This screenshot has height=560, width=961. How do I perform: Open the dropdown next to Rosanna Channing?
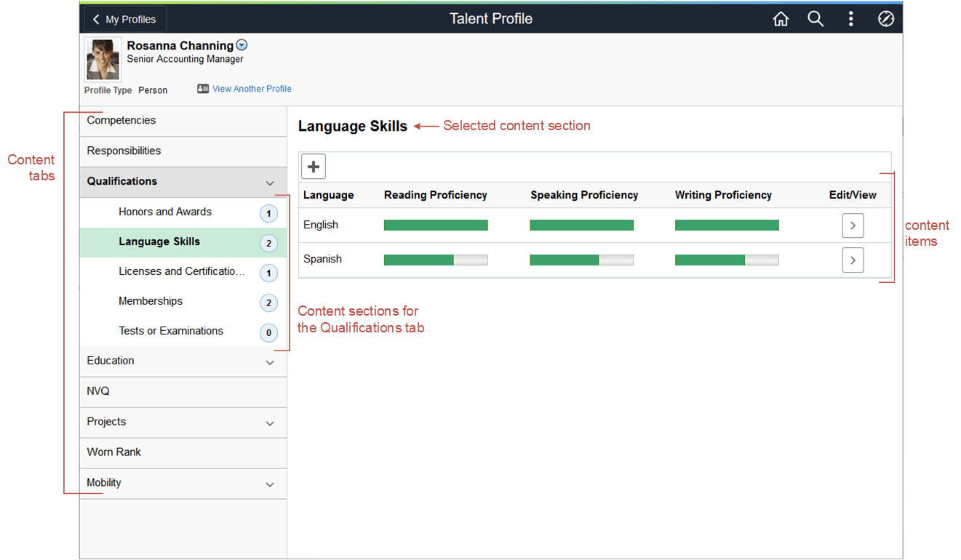(241, 44)
